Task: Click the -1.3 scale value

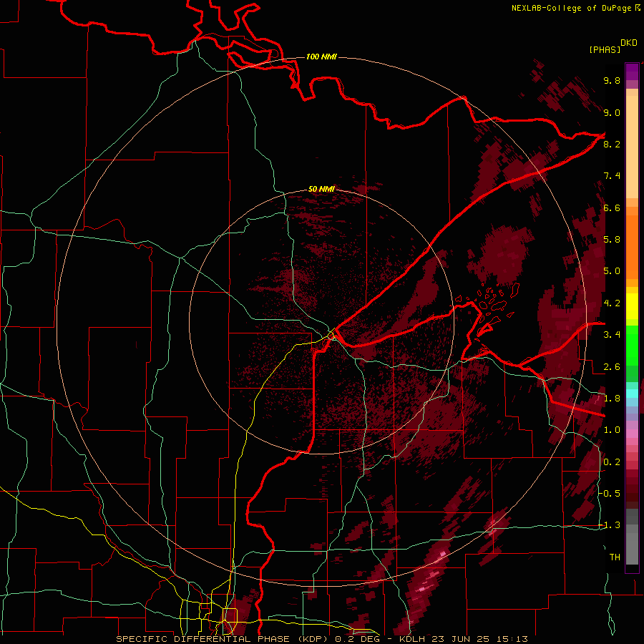Action: coord(610,525)
